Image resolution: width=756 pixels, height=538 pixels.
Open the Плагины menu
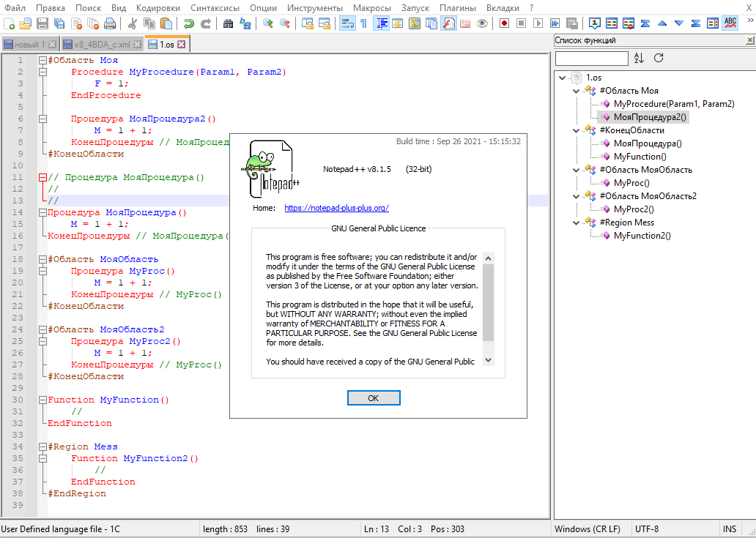(458, 8)
